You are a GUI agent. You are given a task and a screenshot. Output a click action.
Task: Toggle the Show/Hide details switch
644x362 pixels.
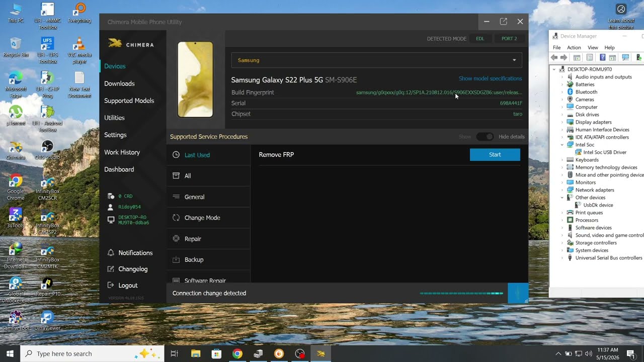[x=485, y=137]
